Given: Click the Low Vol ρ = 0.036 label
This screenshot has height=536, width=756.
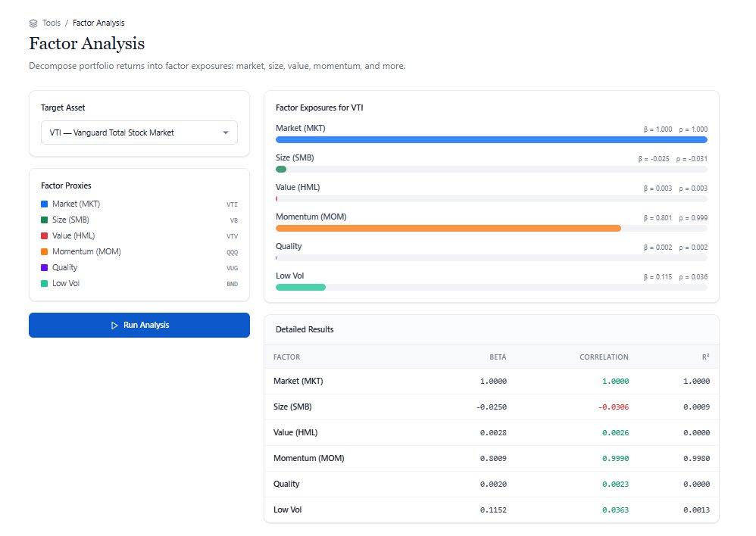Looking at the screenshot, I should pos(693,277).
